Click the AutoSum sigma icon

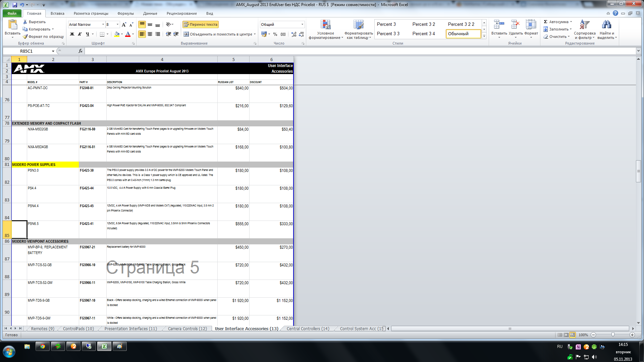(546, 22)
